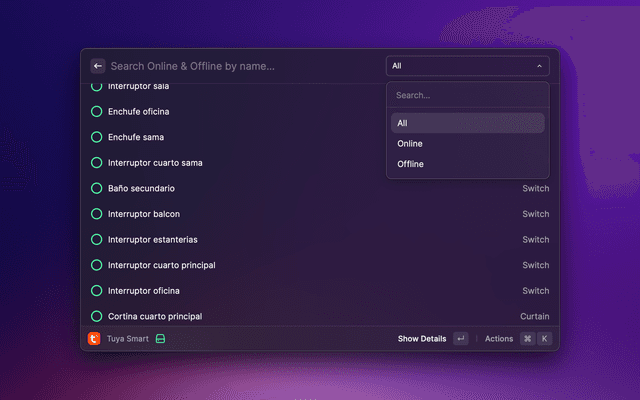Open the Actions menu
The height and width of the screenshot is (400, 640).
pyautogui.click(x=499, y=339)
